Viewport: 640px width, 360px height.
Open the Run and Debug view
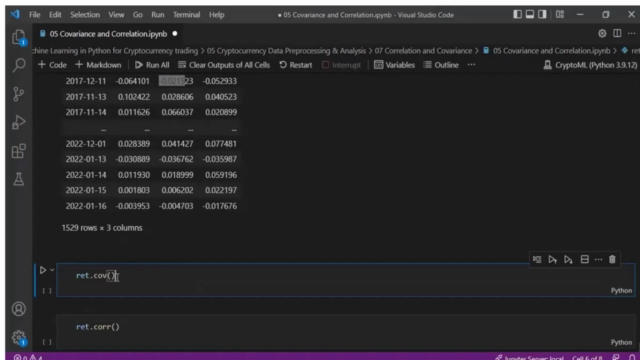click(x=19, y=122)
